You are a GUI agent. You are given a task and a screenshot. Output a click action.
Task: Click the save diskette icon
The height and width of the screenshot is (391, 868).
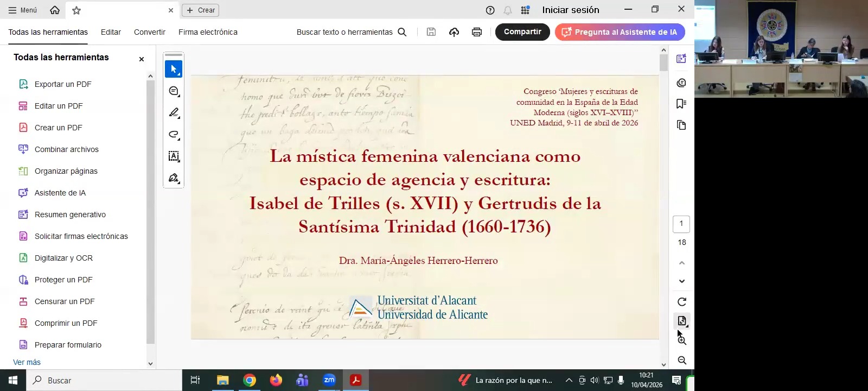[x=431, y=32]
